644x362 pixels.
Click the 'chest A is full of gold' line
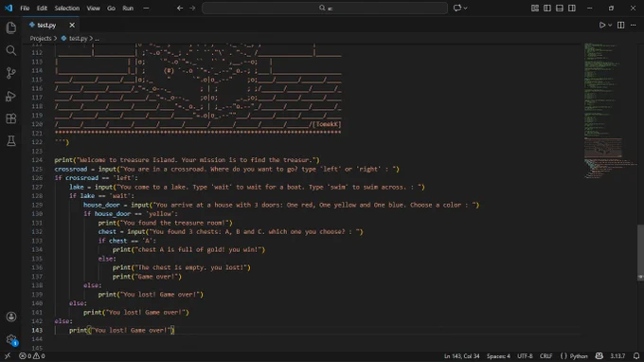[188, 249]
